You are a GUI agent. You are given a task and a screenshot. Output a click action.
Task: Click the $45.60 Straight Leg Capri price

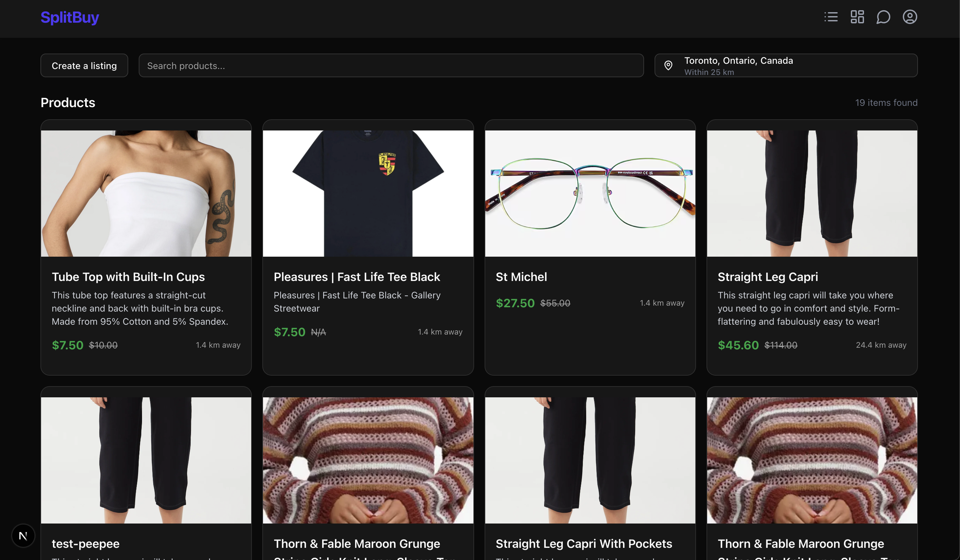(x=738, y=345)
